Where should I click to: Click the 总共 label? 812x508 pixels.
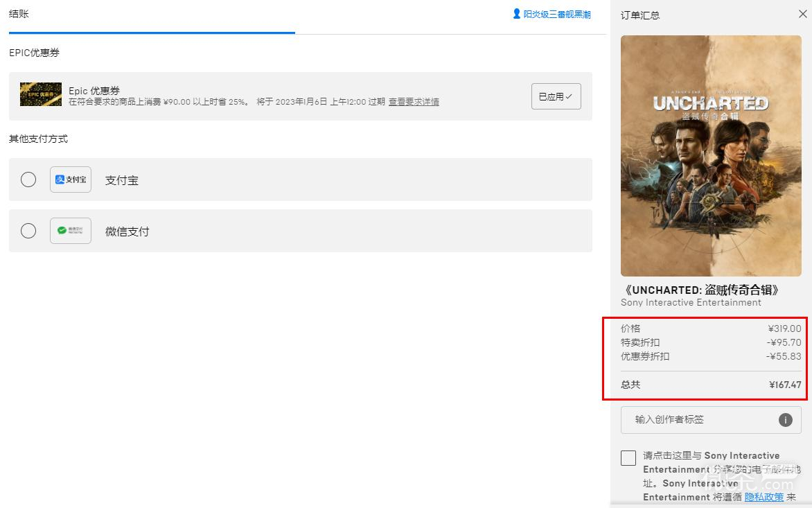tap(630, 385)
